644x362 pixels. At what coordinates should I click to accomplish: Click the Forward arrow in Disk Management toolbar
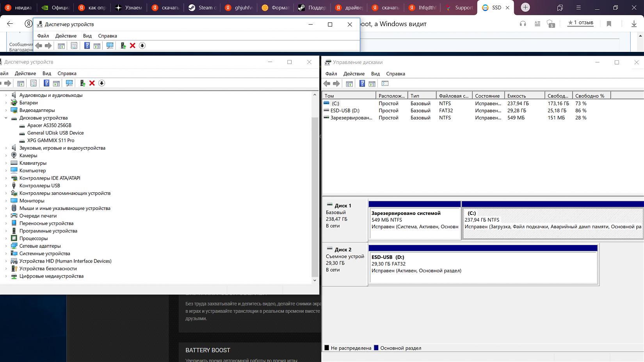[336, 83]
